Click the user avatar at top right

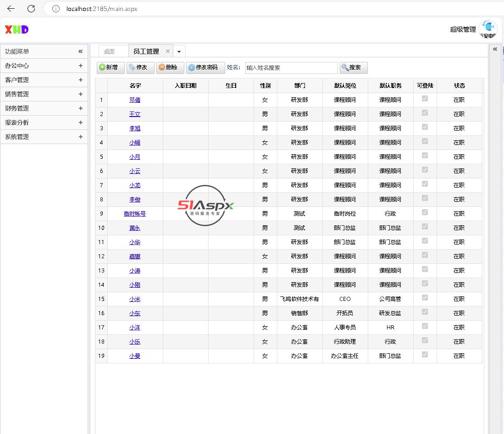point(487,29)
